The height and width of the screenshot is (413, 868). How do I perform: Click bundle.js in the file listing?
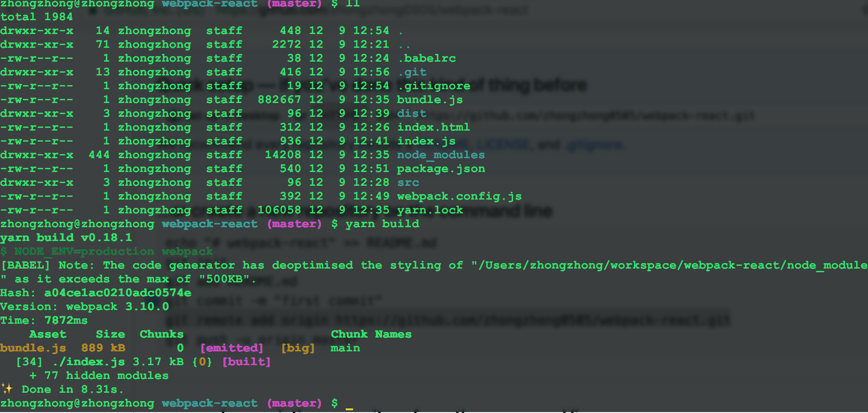coord(430,100)
